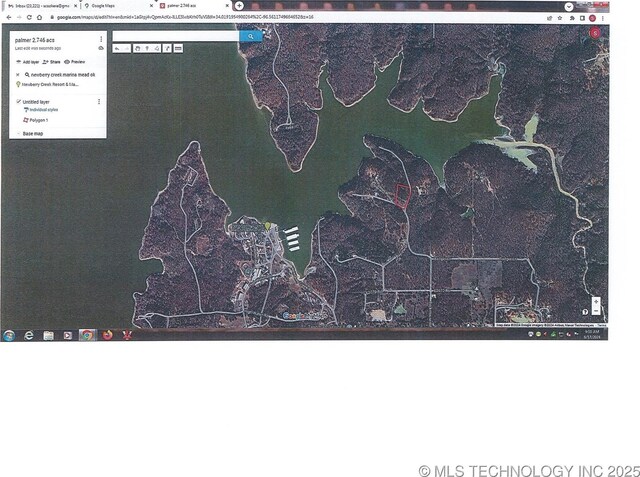
Task: Click the browser forward arrow
Action: click(x=19, y=18)
